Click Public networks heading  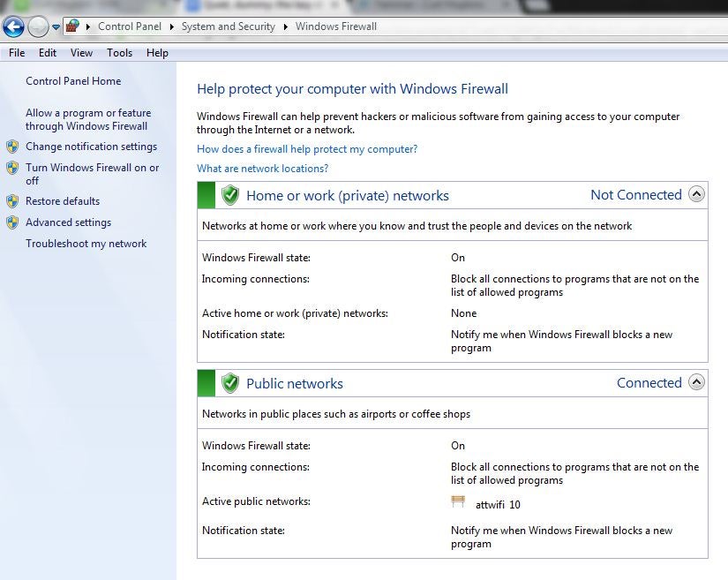295,383
